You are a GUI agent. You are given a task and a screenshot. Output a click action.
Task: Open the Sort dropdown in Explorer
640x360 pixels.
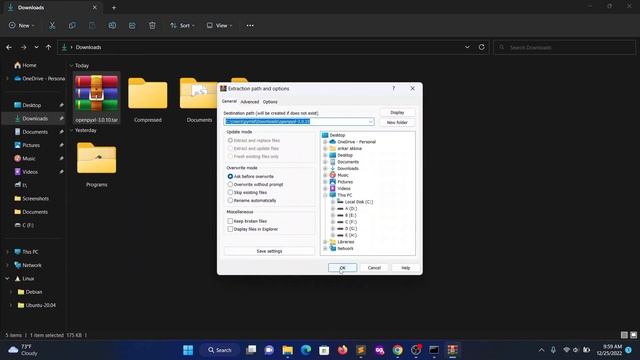click(182, 25)
